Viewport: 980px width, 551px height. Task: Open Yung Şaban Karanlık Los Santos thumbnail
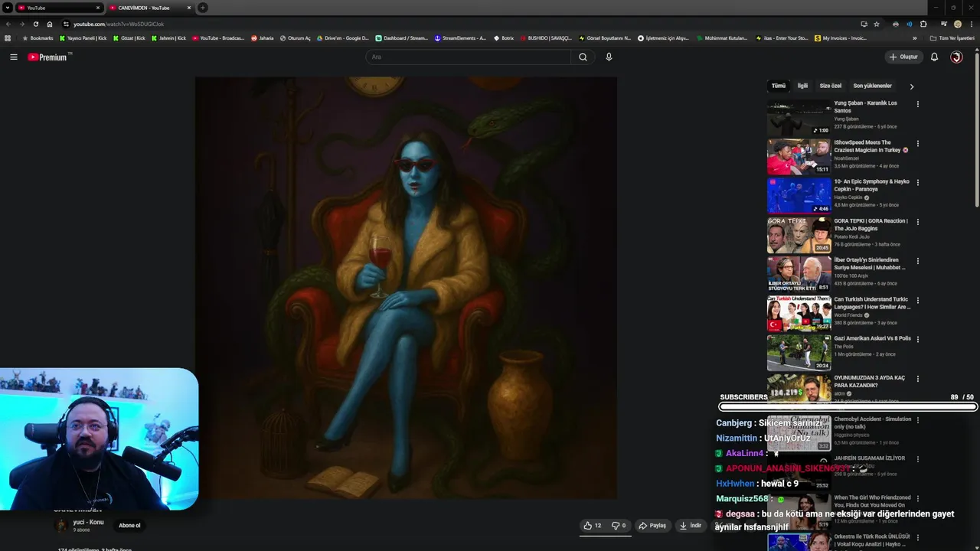coord(799,117)
